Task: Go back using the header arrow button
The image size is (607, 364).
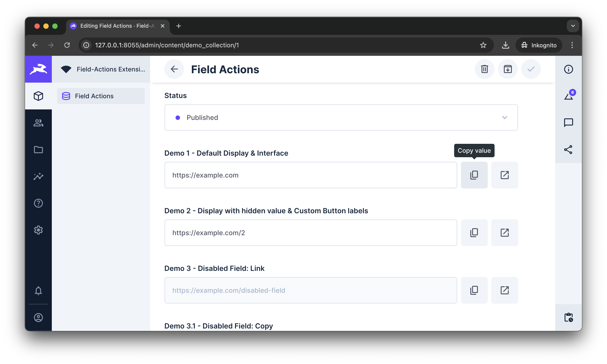Action: (174, 69)
